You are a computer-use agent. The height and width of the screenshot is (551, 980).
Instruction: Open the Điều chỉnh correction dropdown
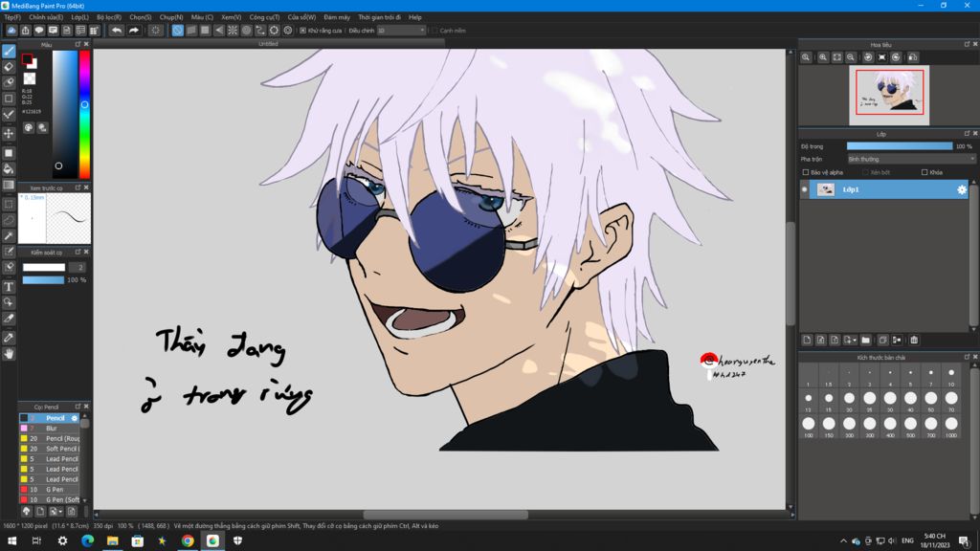401,30
